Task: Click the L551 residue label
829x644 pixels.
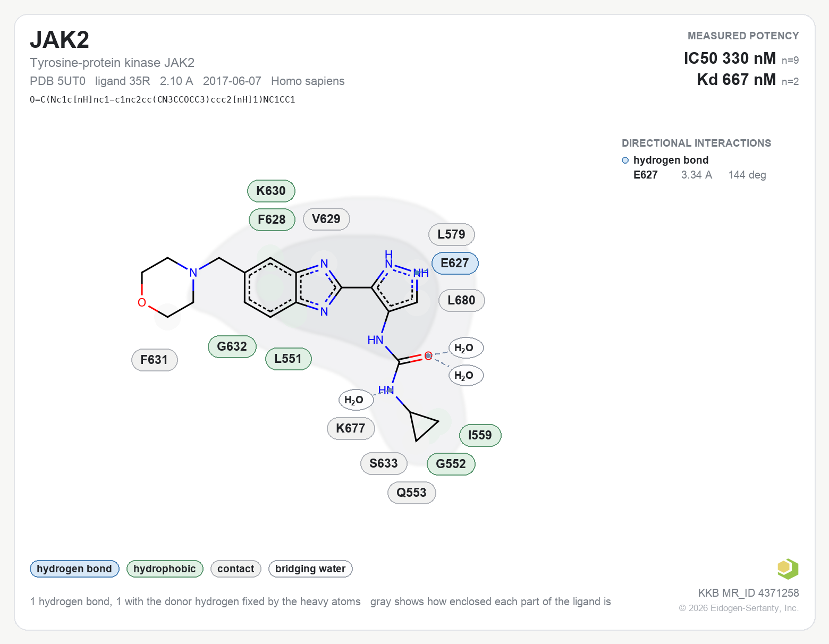Action: click(288, 359)
